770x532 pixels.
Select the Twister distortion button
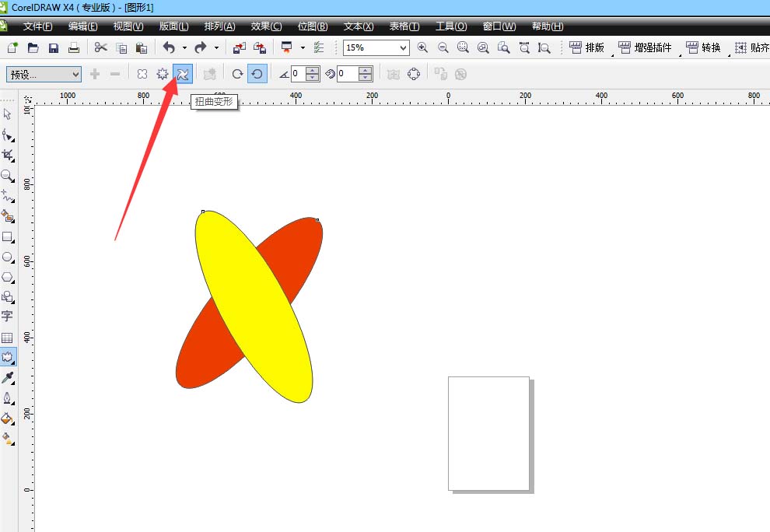coord(183,75)
